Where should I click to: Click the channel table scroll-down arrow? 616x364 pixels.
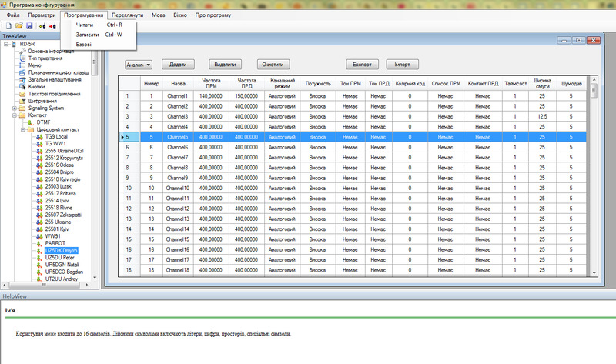point(594,273)
